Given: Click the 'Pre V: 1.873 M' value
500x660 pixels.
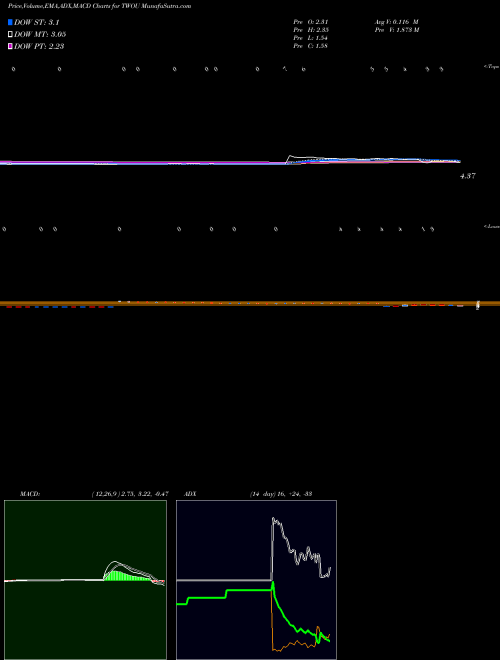Looking at the screenshot, I should (396, 30).
